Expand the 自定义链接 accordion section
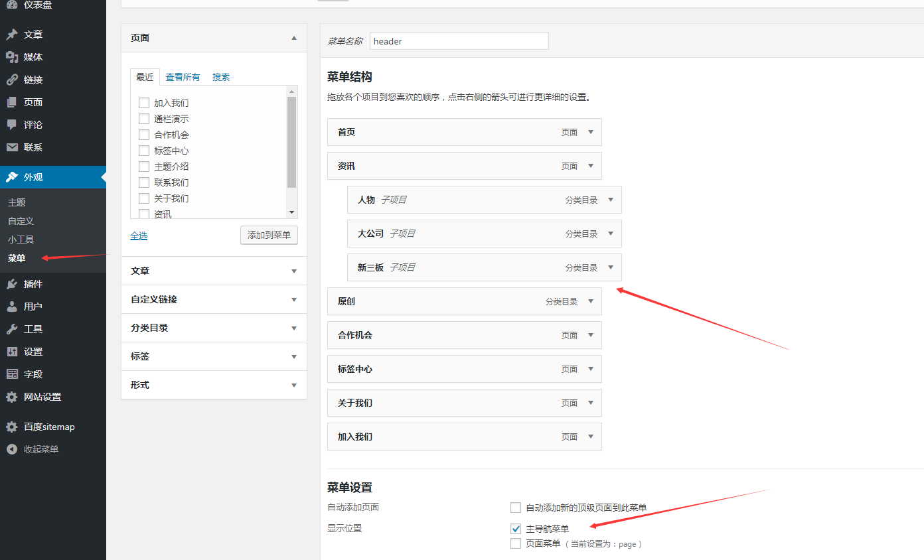924x560 pixels. [x=214, y=299]
